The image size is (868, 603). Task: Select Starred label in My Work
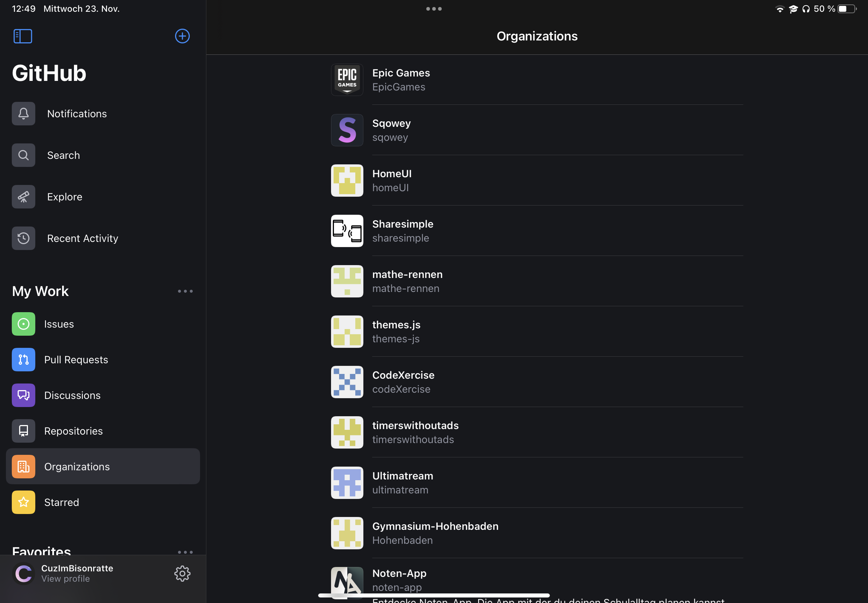tap(61, 503)
